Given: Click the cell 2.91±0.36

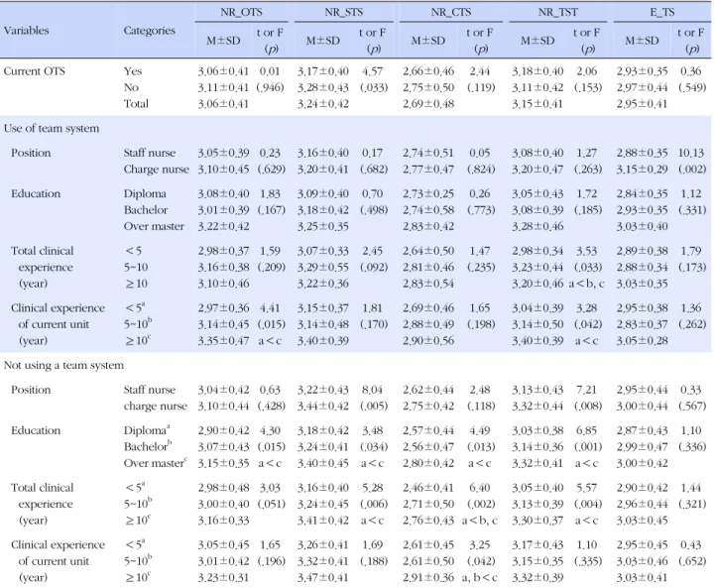Looking at the screenshot, I should tap(428, 577).
